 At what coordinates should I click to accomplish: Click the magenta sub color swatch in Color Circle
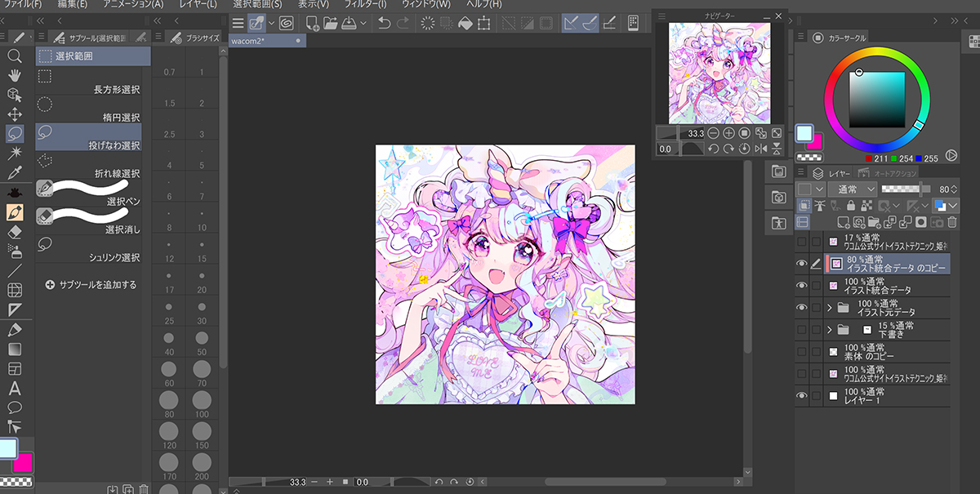[813, 142]
